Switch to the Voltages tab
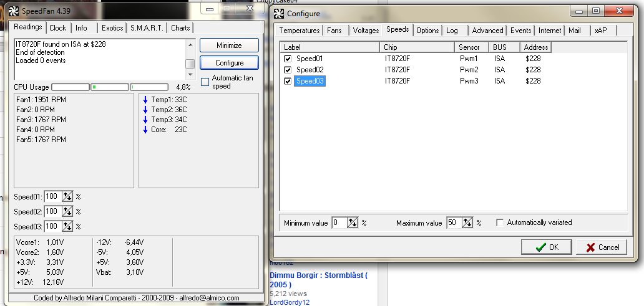The width and height of the screenshot is (644, 306). [x=366, y=31]
